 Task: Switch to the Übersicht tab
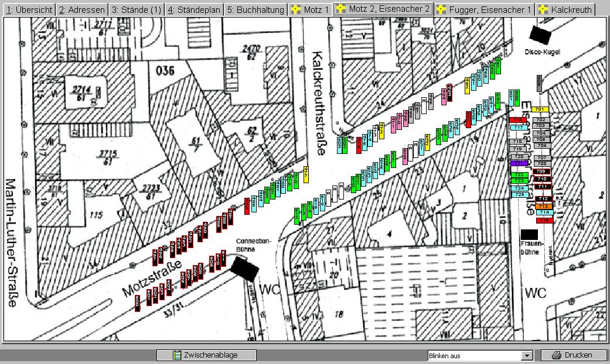(28, 10)
